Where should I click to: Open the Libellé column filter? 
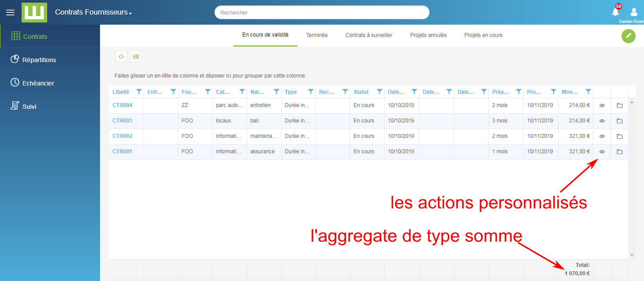[x=139, y=92]
